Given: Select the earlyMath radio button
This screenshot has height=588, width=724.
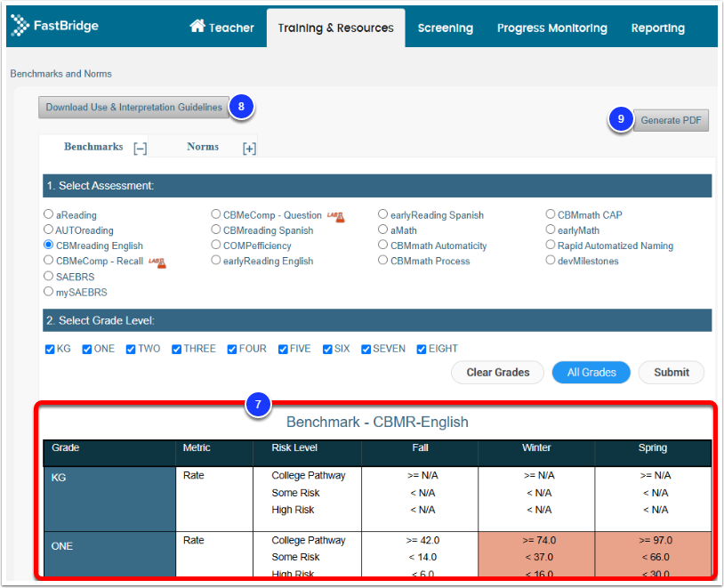Looking at the screenshot, I should 551,230.
